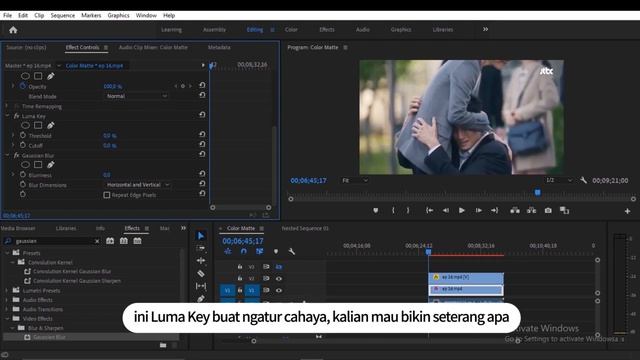Open the button editor plus icon
The width and height of the screenshot is (640, 360).
point(627,211)
